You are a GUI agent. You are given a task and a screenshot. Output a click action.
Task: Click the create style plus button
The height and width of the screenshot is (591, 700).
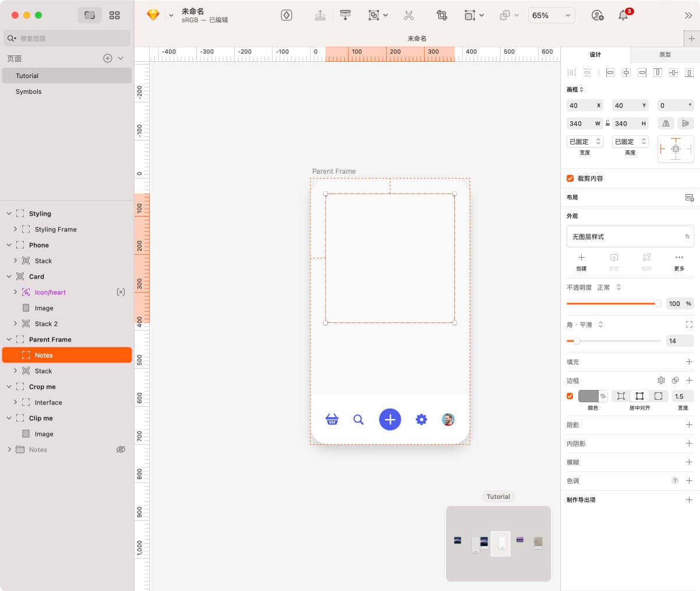(581, 258)
